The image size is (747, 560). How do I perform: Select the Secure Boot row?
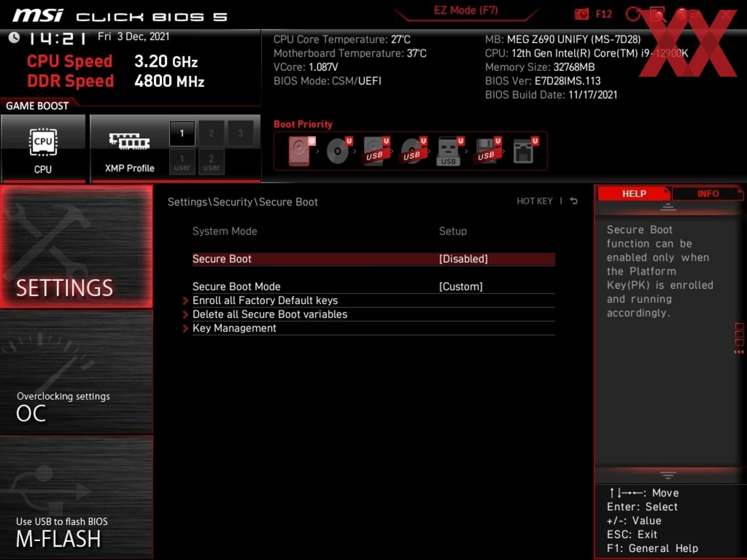coord(374,259)
